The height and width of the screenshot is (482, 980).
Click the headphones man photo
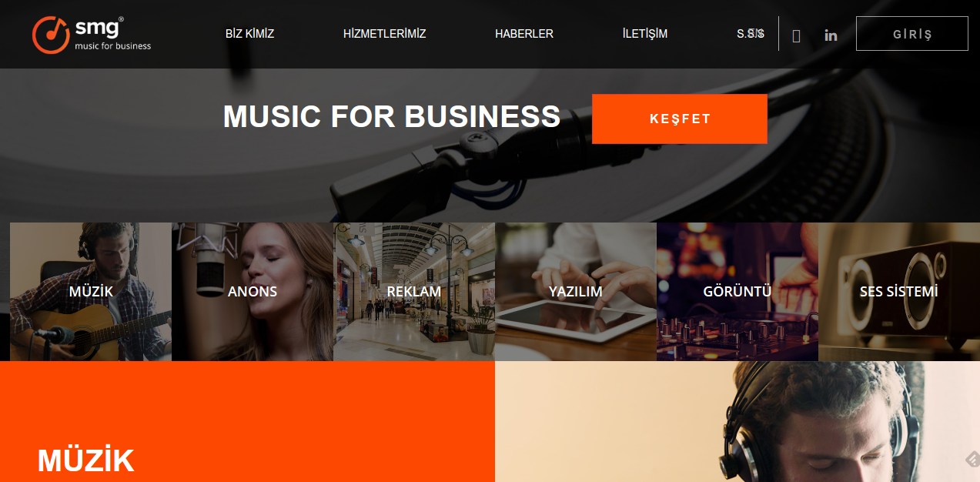(738, 421)
